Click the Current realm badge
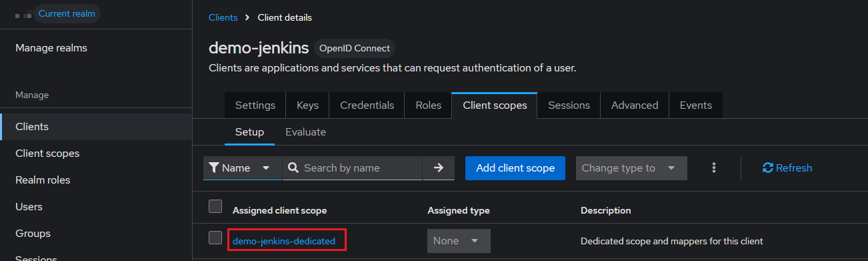The height and width of the screenshot is (261, 868). click(67, 13)
